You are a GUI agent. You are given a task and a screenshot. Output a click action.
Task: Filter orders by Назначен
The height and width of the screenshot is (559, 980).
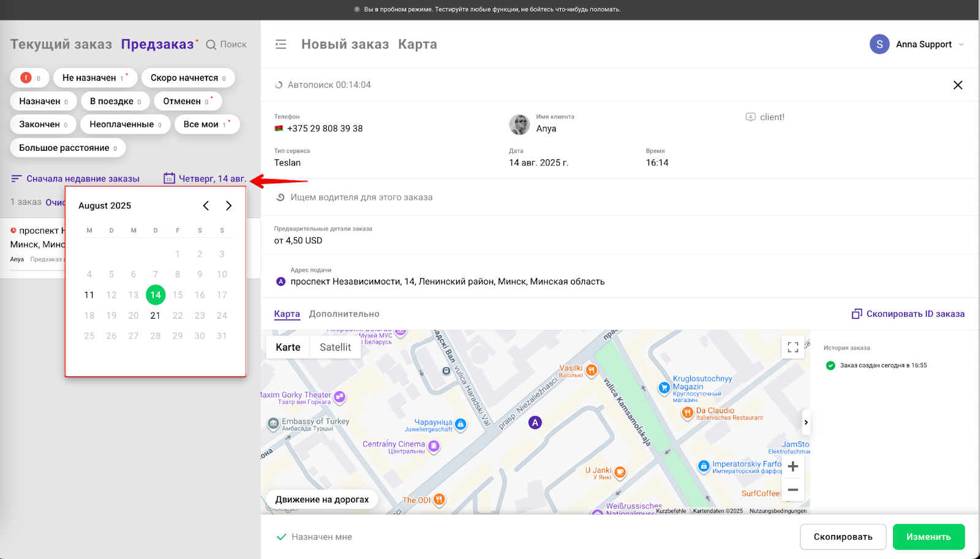tap(43, 101)
